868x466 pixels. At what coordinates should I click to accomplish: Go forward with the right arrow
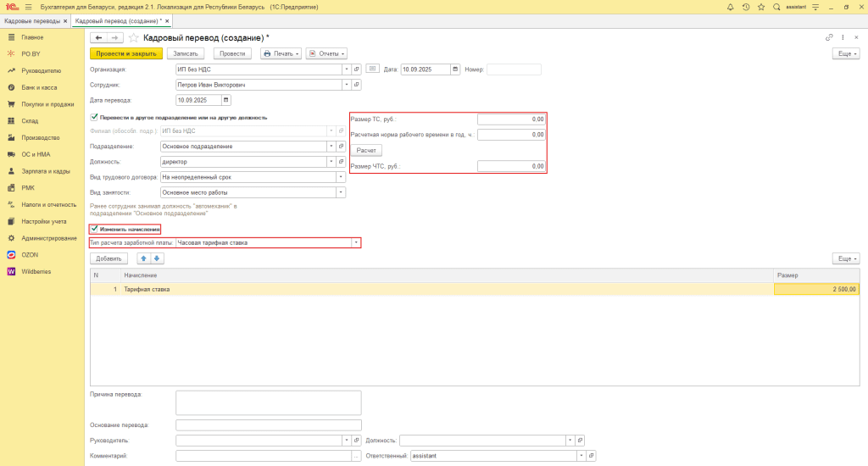point(114,37)
